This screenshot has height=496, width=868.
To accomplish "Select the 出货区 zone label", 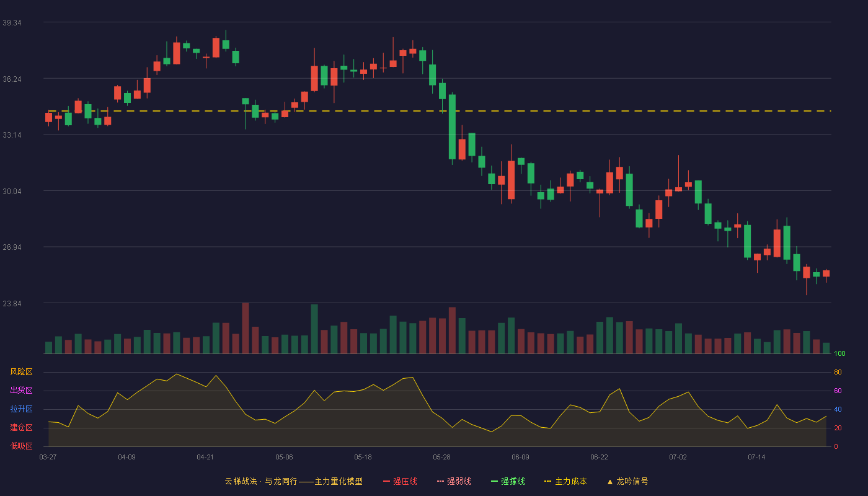I will point(21,391).
